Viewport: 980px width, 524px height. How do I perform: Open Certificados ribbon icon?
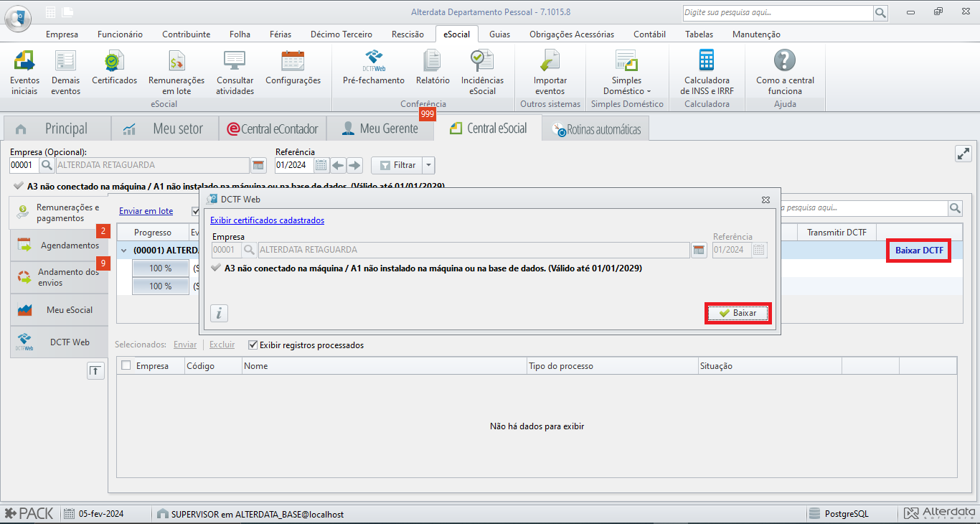coord(114,68)
